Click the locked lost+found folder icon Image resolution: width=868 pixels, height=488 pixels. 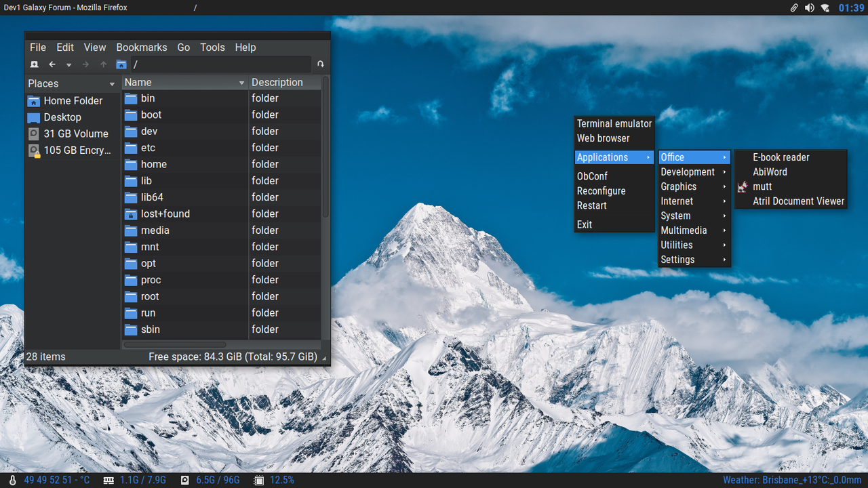click(131, 213)
